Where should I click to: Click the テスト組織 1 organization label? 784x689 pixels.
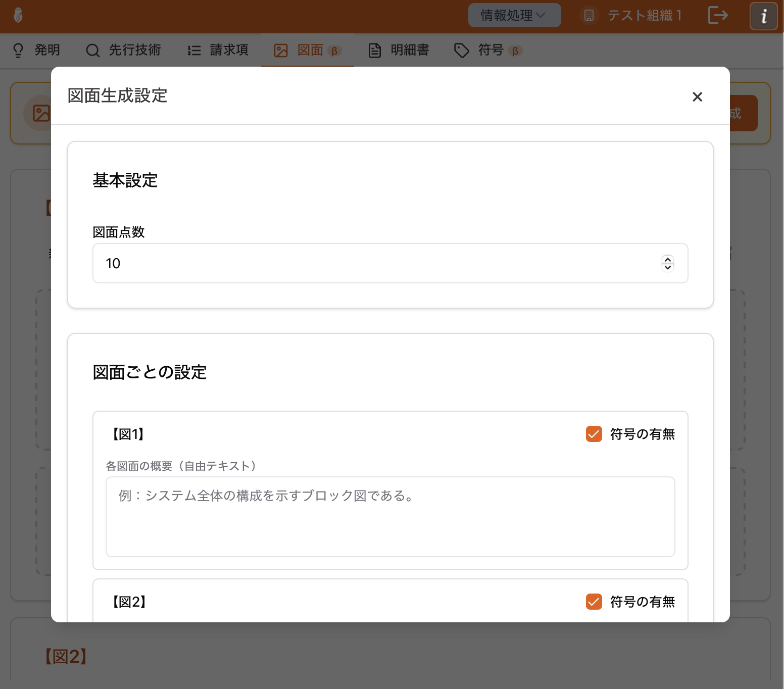(644, 16)
